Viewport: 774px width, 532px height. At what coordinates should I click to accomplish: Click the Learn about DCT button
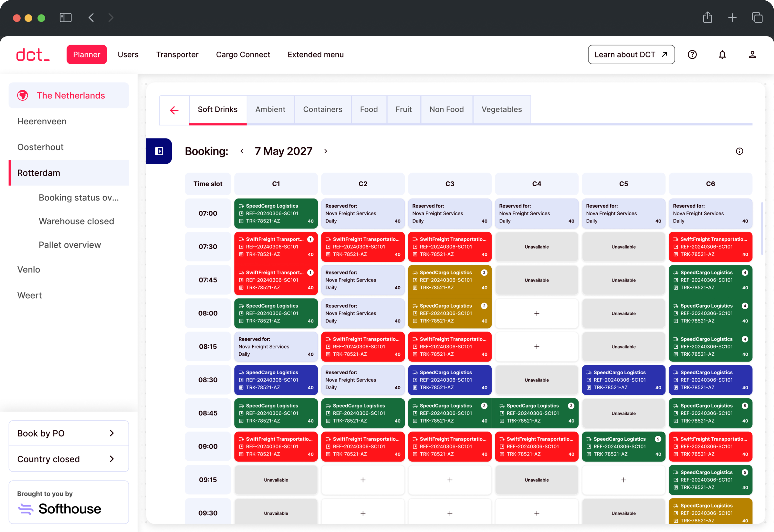click(631, 54)
